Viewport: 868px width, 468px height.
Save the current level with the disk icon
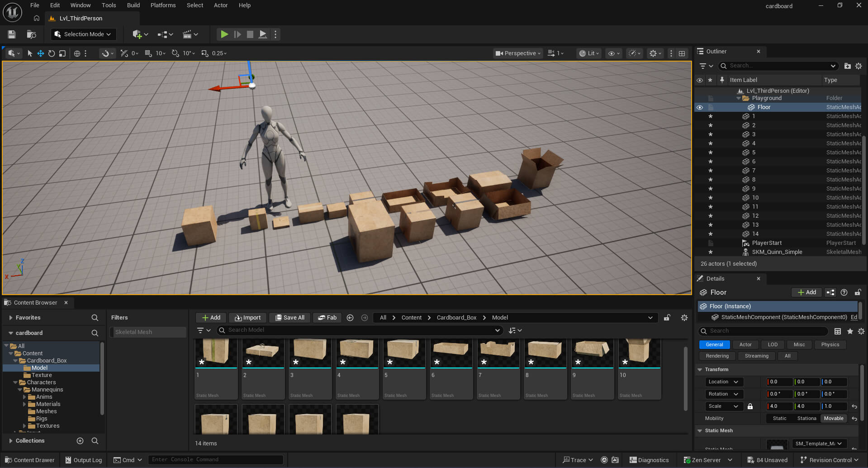[12, 34]
